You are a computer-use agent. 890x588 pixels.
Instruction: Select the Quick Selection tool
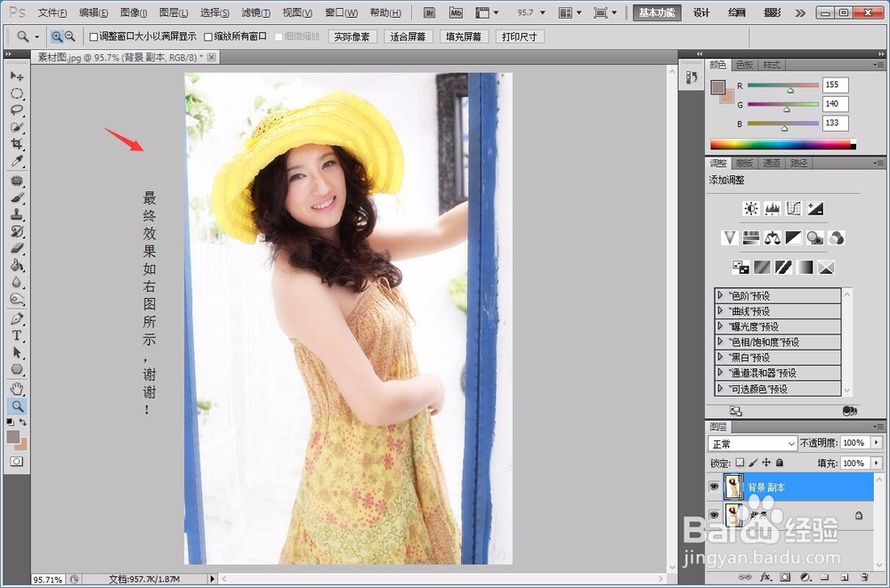[x=17, y=127]
